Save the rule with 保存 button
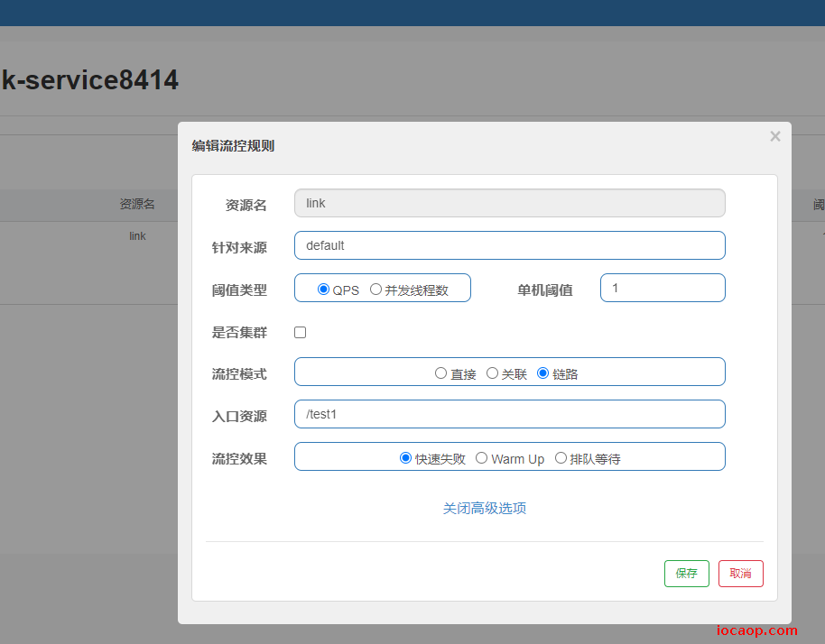 [x=687, y=574]
